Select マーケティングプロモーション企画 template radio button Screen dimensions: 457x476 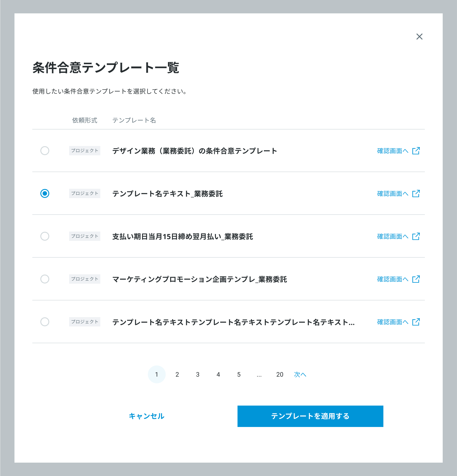(x=45, y=279)
